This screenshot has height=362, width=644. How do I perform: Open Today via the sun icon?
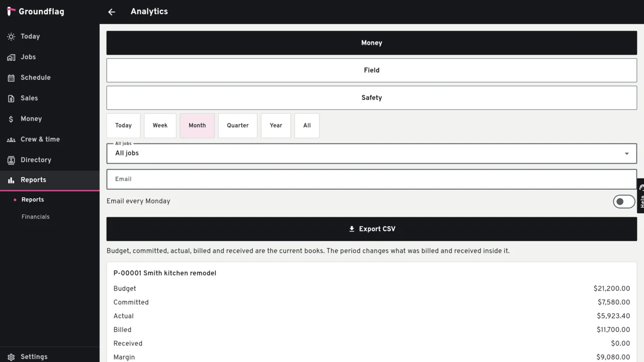click(11, 37)
